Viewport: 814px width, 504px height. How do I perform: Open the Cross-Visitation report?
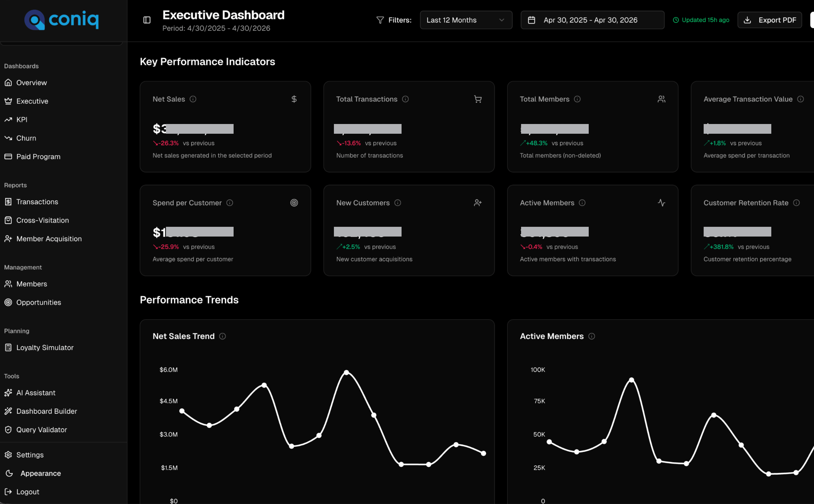[x=42, y=220]
